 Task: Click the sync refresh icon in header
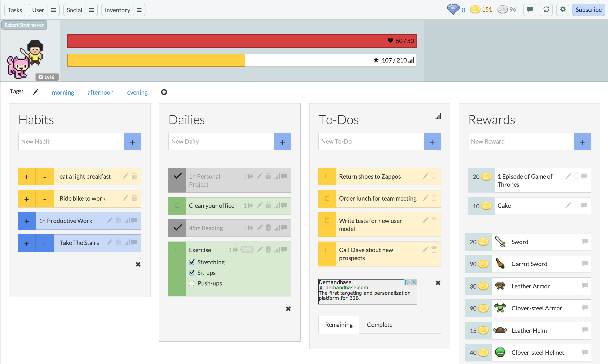pos(546,10)
